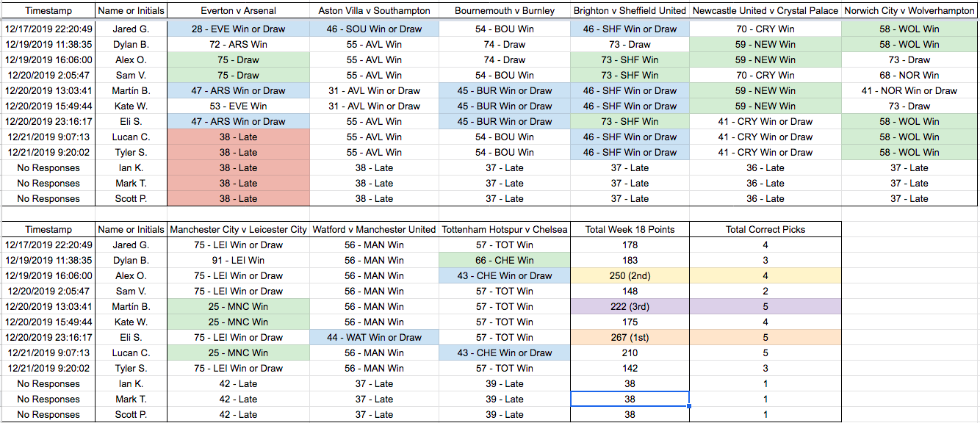The width and height of the screenshot is (980, 423).
Task: Select Lucan C.'s total points cell showing 210
Action: click(630, 352)
